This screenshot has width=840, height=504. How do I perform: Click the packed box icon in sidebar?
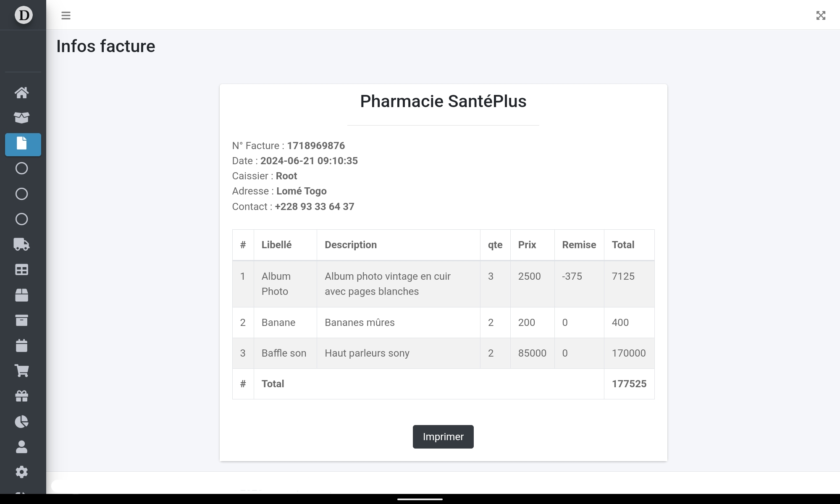click(22, 295)
